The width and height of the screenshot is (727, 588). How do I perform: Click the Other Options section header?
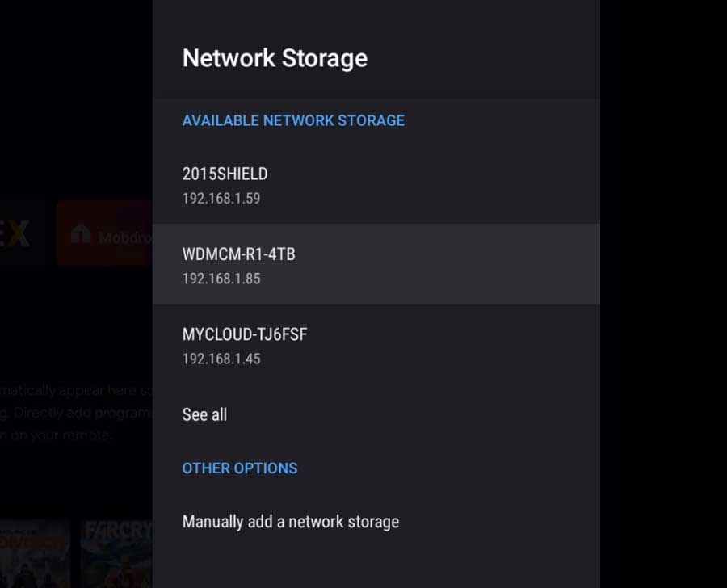coord(239,468)
